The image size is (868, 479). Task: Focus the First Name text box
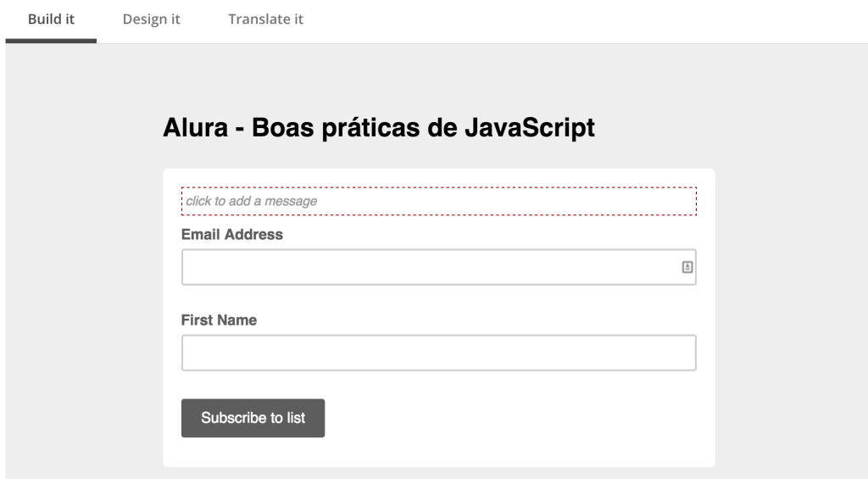[438, 353]
